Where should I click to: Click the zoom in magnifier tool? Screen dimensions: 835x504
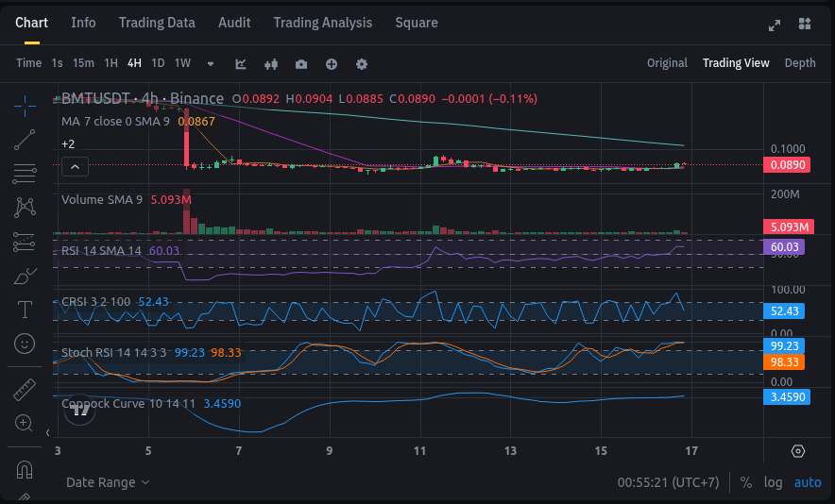point(26,423)
